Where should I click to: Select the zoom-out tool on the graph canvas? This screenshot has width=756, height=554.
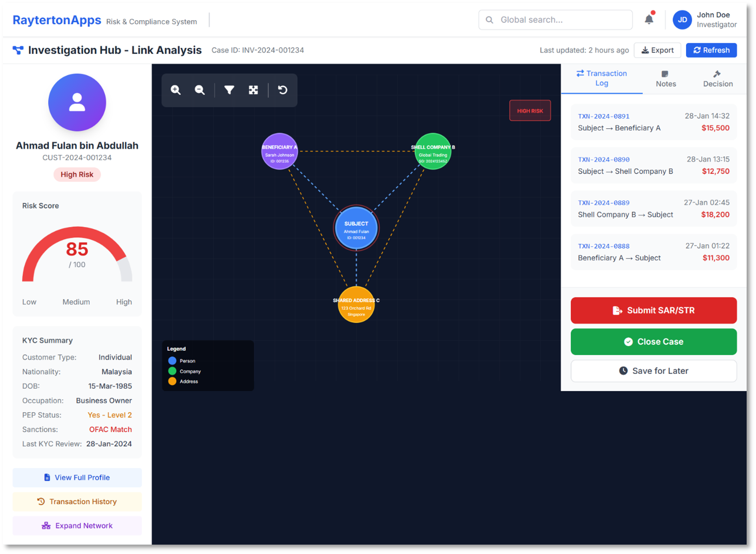click(x=200, y=90)
